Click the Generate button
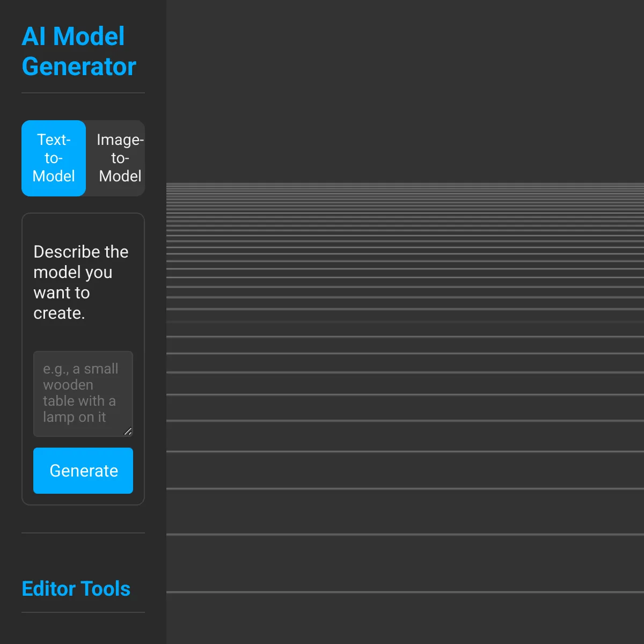 pyautogui.click(x=83, y=471)
